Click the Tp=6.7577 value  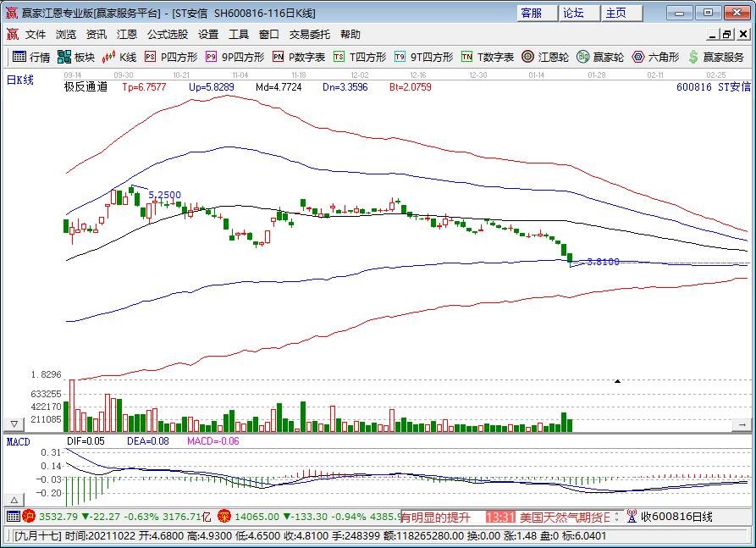144,87
